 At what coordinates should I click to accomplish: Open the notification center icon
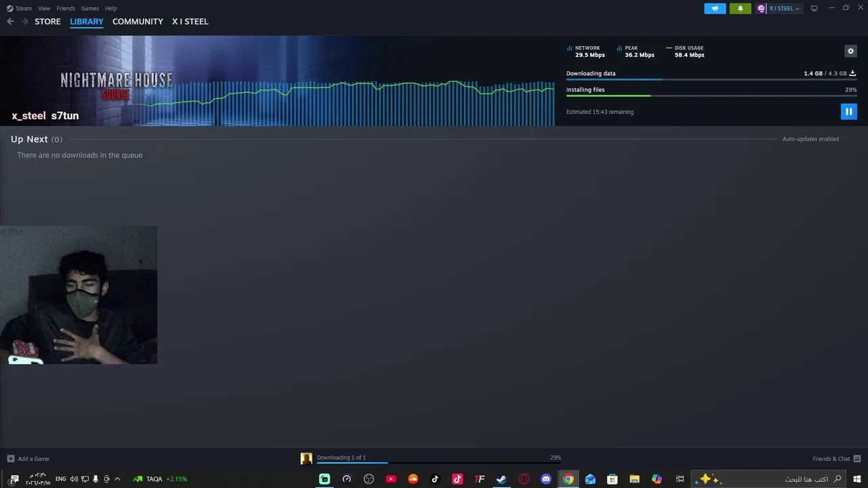coord(14,479)
